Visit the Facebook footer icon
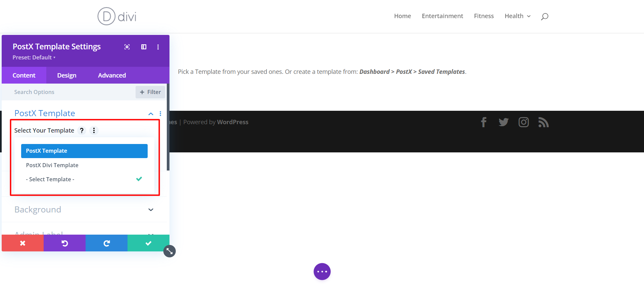This screenshot has width=644, height=289. pyautogui.click(x=484, y=122)
